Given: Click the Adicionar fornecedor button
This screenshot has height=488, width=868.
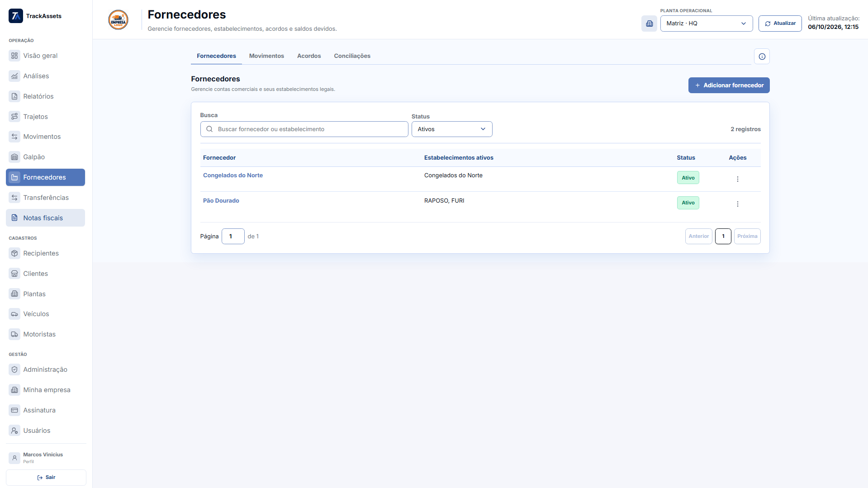Looking at the screenshot, I should click(729, 85).
